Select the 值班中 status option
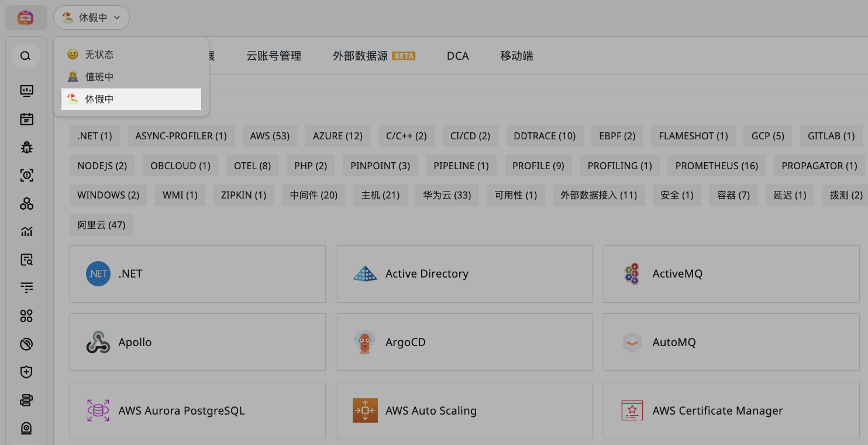The image size is (868, 445). point(131,77)
